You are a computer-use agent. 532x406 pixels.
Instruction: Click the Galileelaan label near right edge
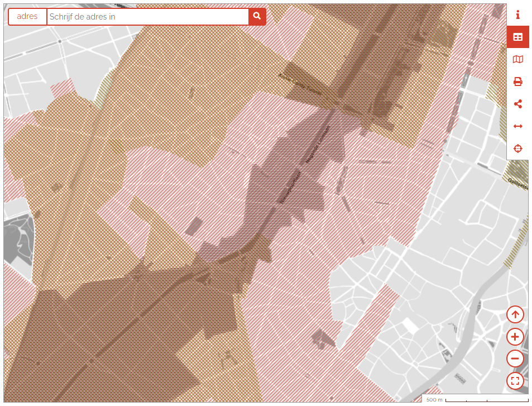(x=518, y=181)
